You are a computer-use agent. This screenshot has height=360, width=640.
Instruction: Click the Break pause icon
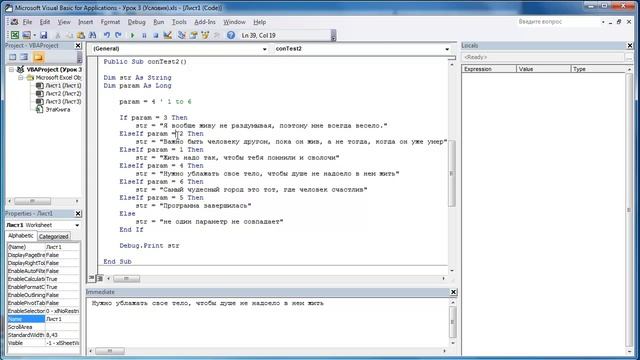tap(144, 36)
